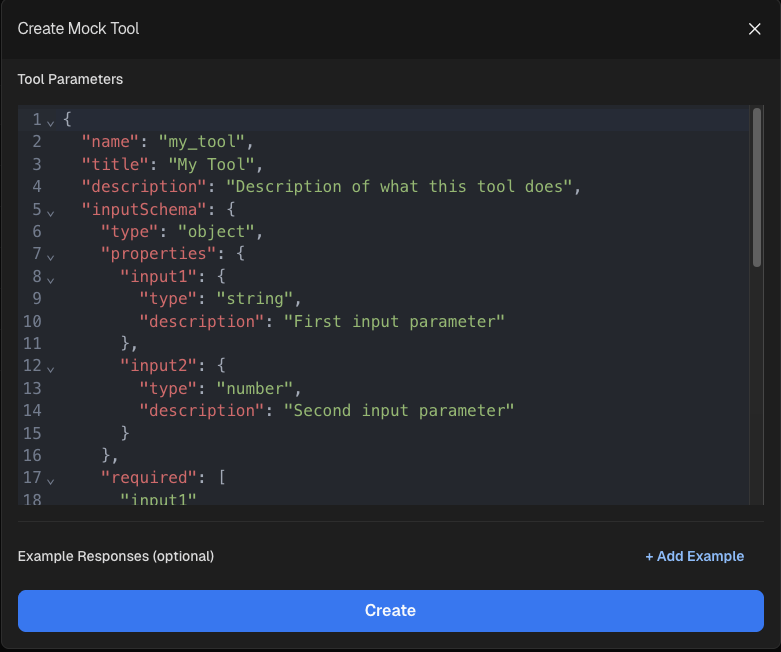
Task: Collapse the root JSON object on line 1
Action: click(x=50, y=120)
